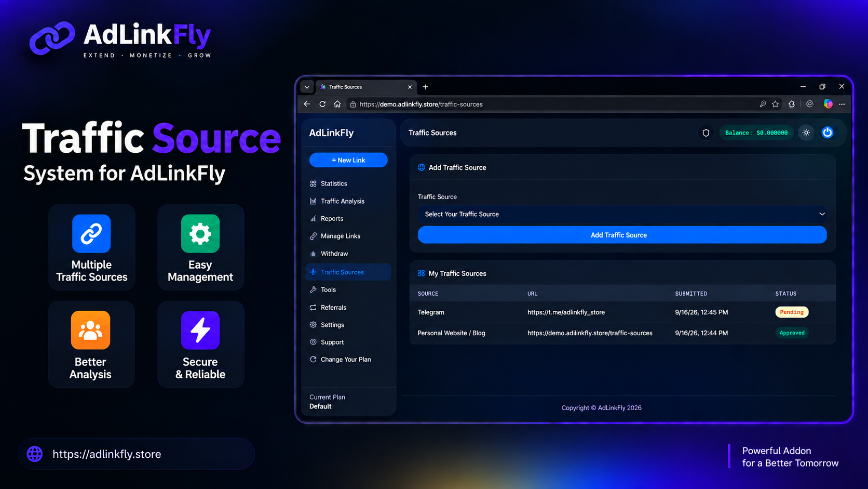Open Referrals in the sidebar

tap(348, 308)
